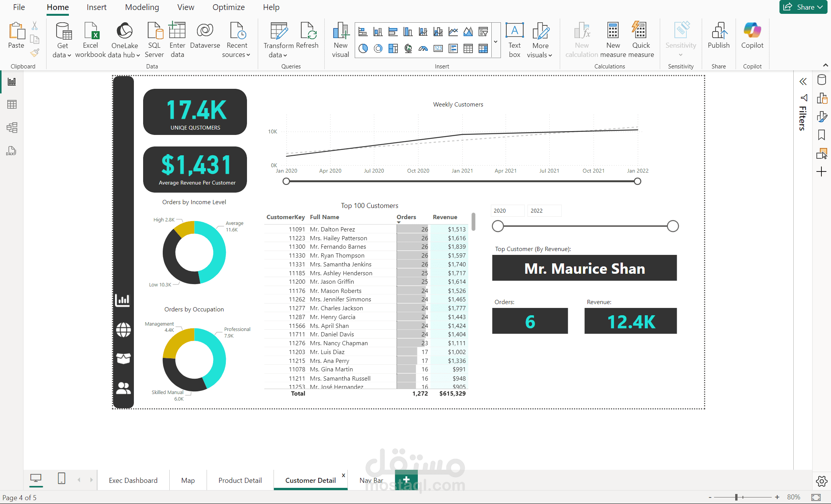This screenshot has height=504, width=831.
Task: Create a Quick measure
Action: [x=641, y=40]
